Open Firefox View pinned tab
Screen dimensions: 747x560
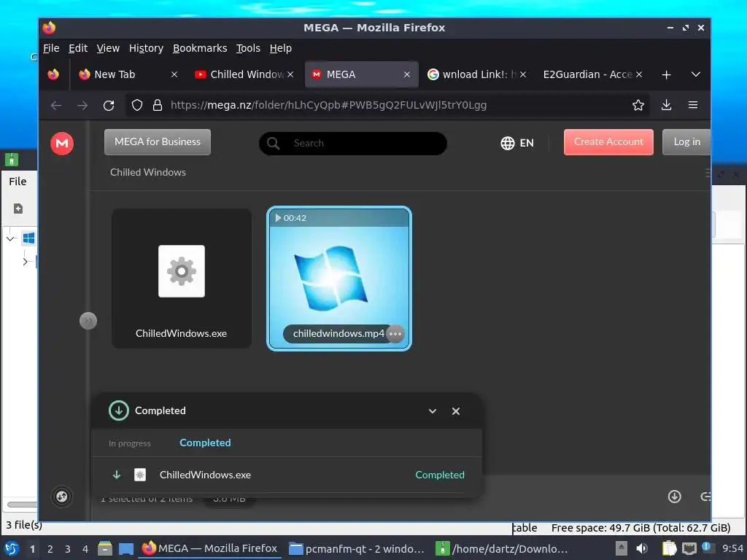click(53, 74)
